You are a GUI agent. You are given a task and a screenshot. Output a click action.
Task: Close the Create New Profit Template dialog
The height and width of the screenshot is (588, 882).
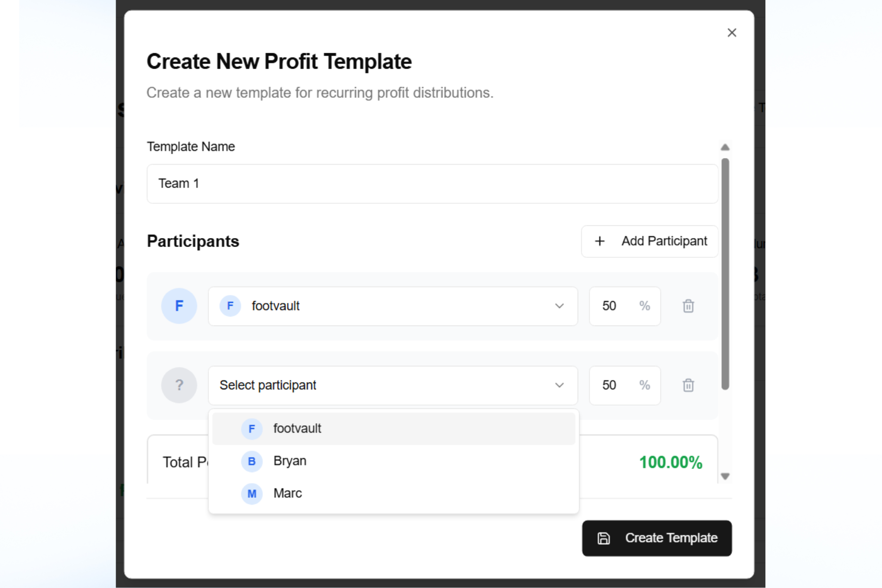[x=732, y=32]
